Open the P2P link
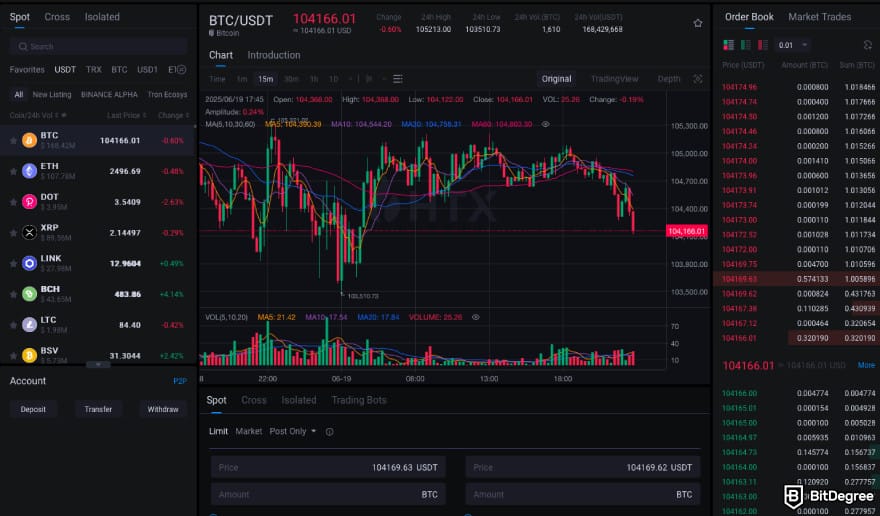 point(180,381)
